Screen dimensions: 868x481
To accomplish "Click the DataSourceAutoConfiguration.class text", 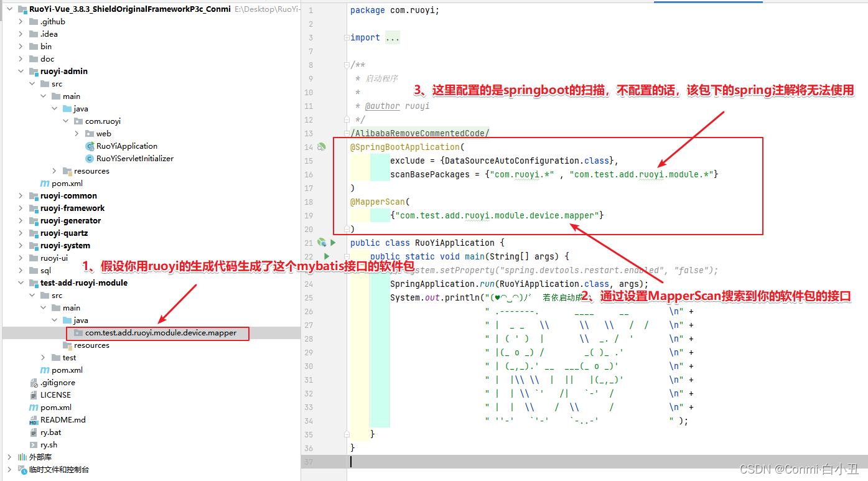I will point(527,161).
